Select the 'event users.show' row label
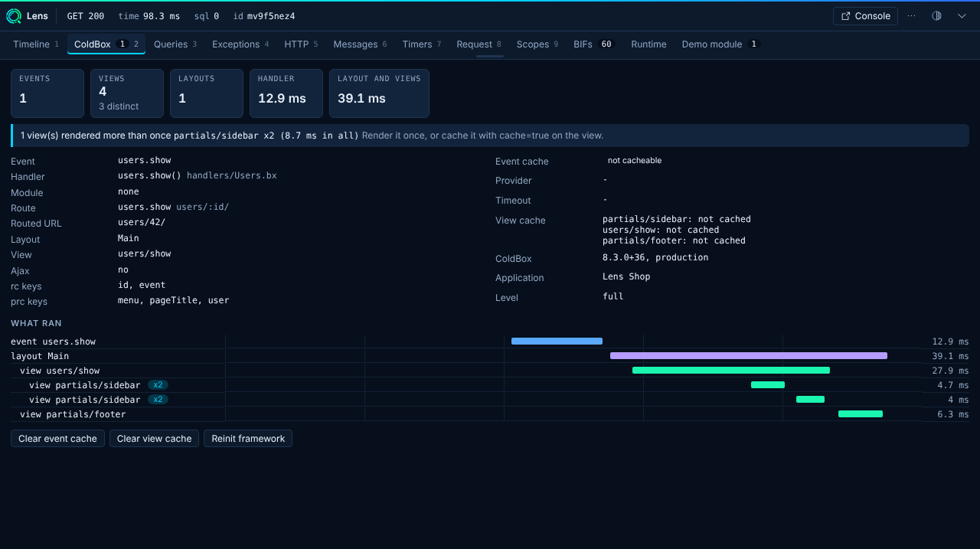This screenshot has width=980, height=549. (54, 341)
